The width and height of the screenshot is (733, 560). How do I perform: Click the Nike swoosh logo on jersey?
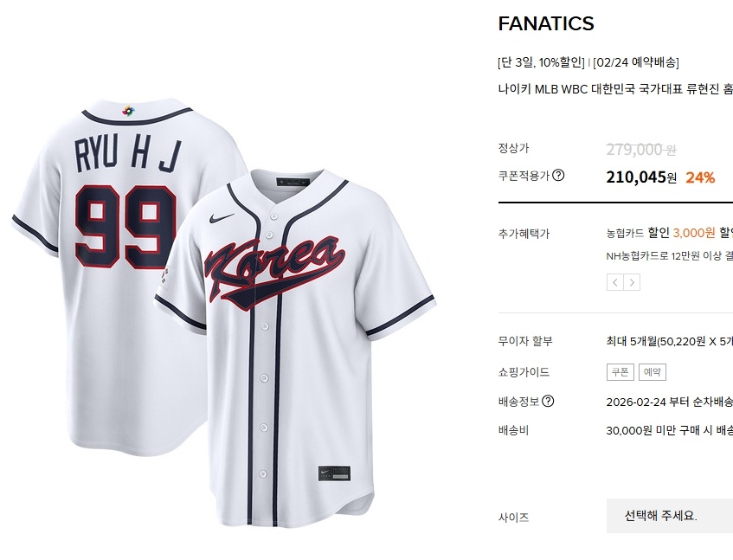pyautogui.click(x=222, y=218)
